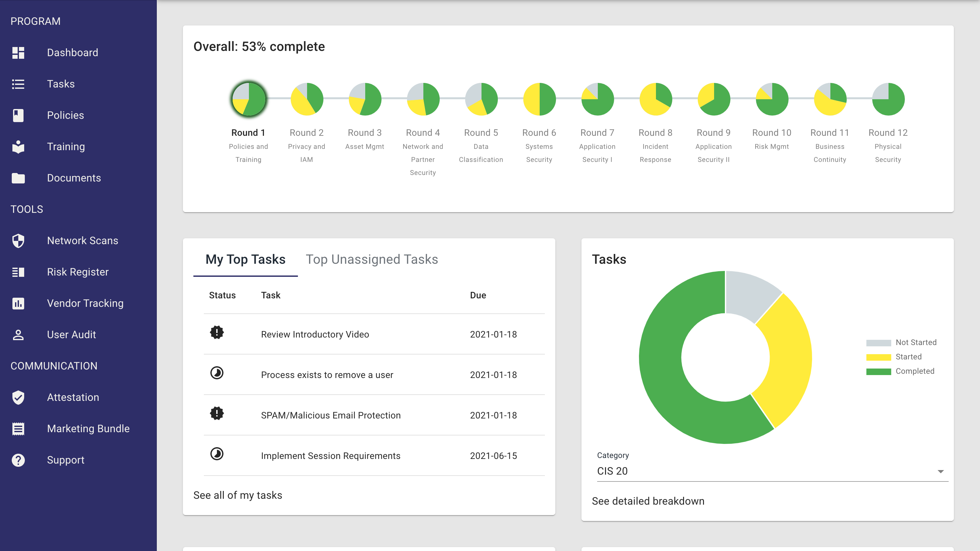Select Round 3 Asset Mgmt pie
980x551 pixels.
point(365,99)
